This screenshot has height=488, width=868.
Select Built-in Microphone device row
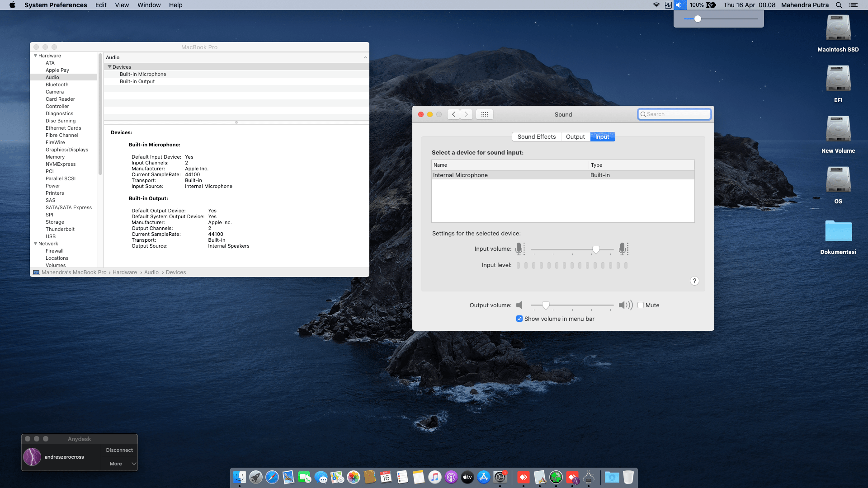[x=236, y=74]
